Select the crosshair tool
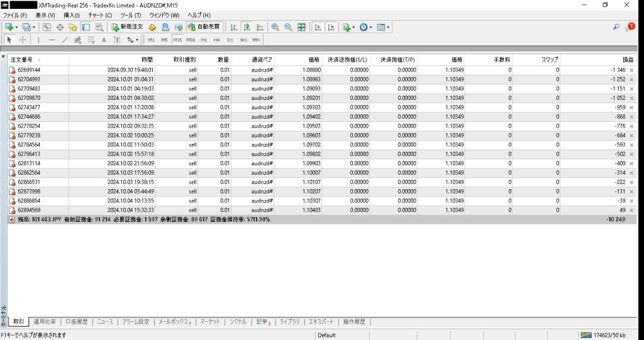Image resolution: width=644 pixels, height=340 pixels. 23,40
